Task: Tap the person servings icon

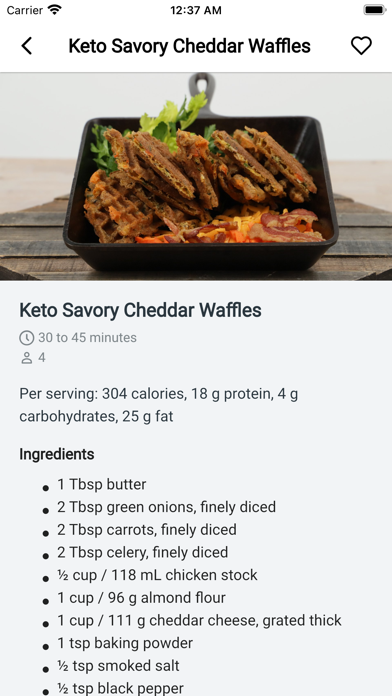Action: [x=27, y=358]
